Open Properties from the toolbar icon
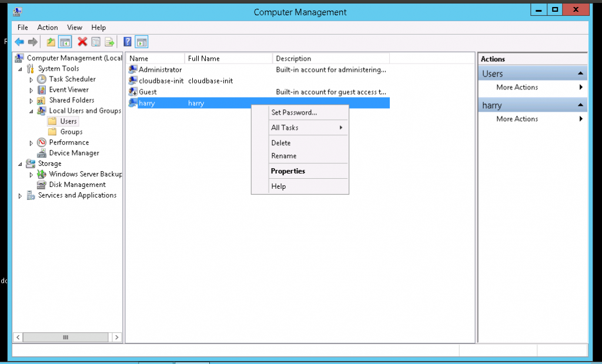602x364 pixels. (x=96, y=42)
